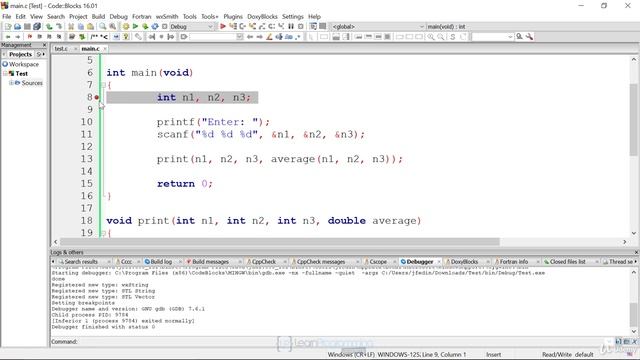This screenshot has width=640, height=360.
Task: Open the Plugins menu
Action: 233,16
